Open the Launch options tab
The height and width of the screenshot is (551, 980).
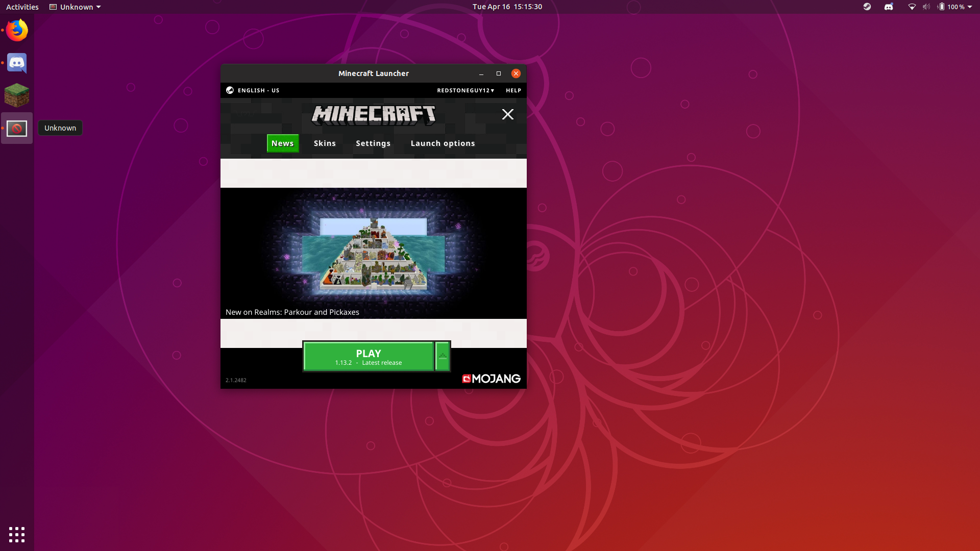tap(443, 143)
